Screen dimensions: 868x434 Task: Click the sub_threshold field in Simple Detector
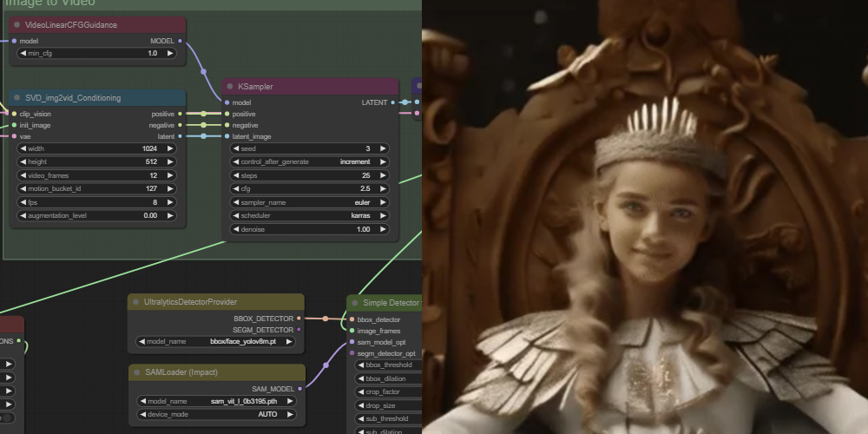[388, 419]
